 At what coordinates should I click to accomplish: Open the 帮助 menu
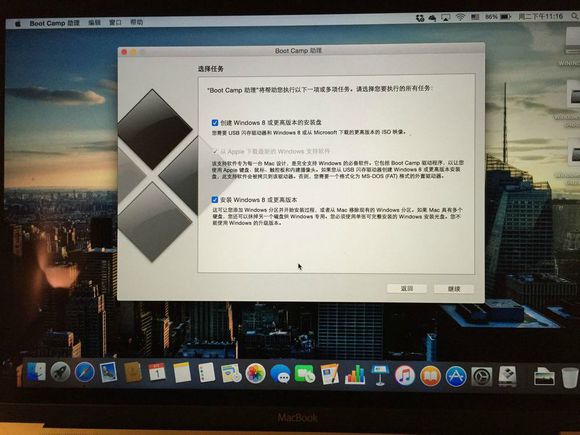pyautogui.click(x=136, y=22)
